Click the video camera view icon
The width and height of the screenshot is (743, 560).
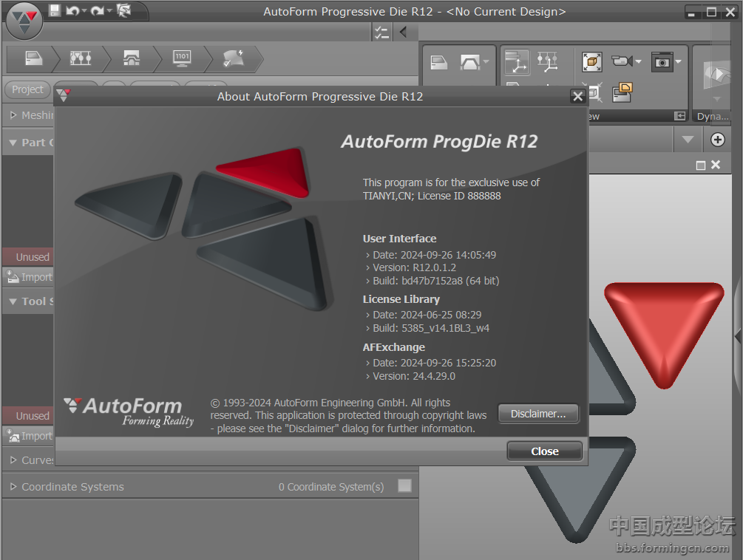622,61
